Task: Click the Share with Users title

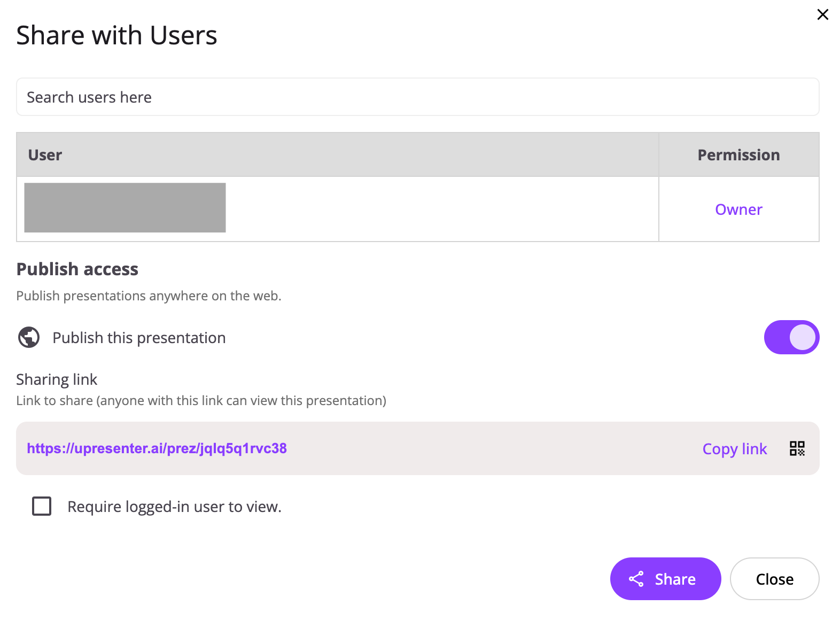Action: tap(116, 35)
